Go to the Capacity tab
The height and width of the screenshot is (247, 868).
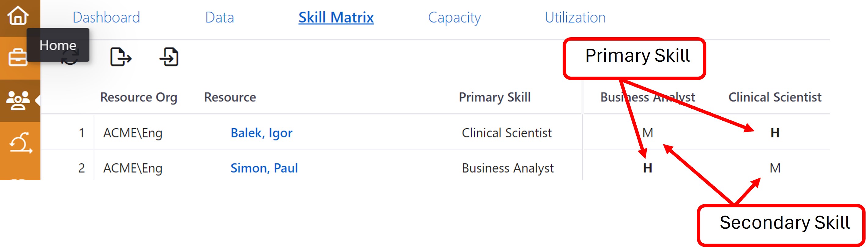tap(454, 17)
